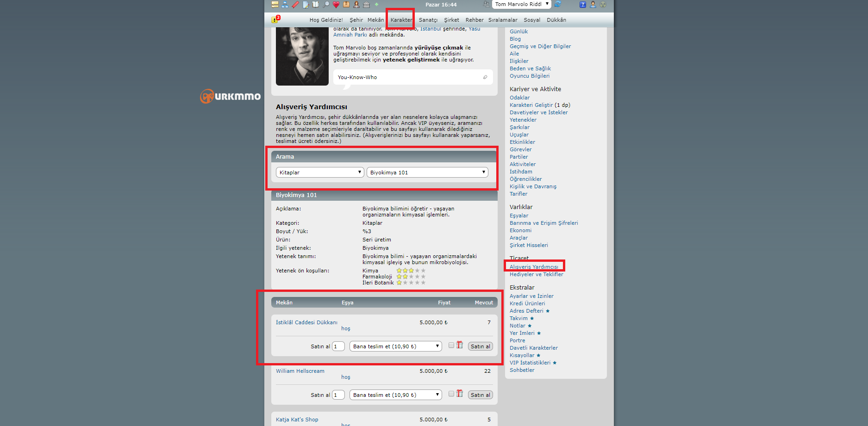The image size is (868, 426).
Task: Tick the gift checkbox for İstiklâl Caddesi Dükkanı
Action: coord(451,345)
